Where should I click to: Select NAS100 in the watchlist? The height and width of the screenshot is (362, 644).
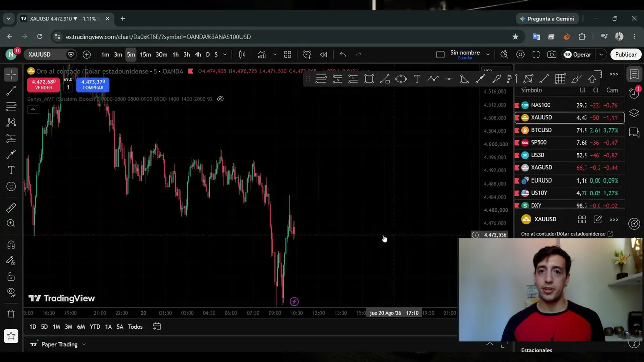[569, 105]
